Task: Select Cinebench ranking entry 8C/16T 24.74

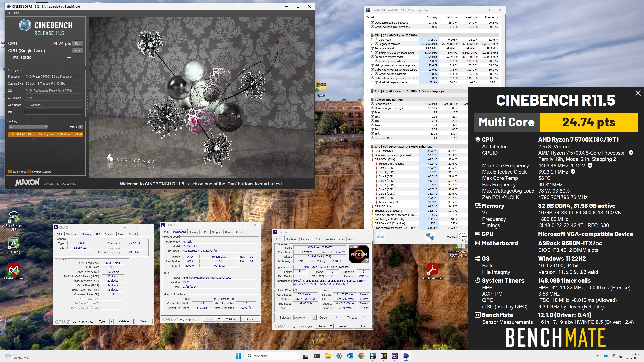Action: pos(46,134)
